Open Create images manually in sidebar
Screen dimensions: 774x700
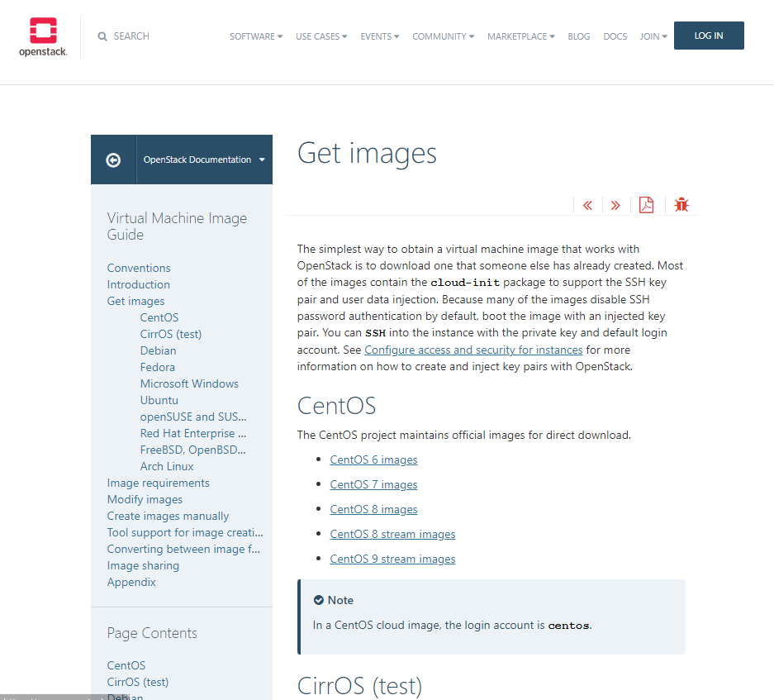(x=168, y=517)
